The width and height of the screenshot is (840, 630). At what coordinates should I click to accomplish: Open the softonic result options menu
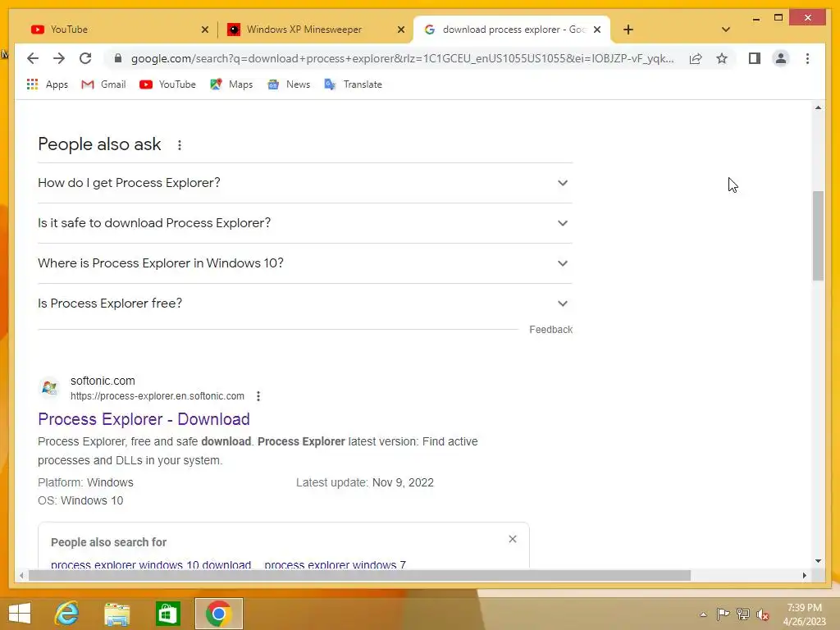[258, 396]
